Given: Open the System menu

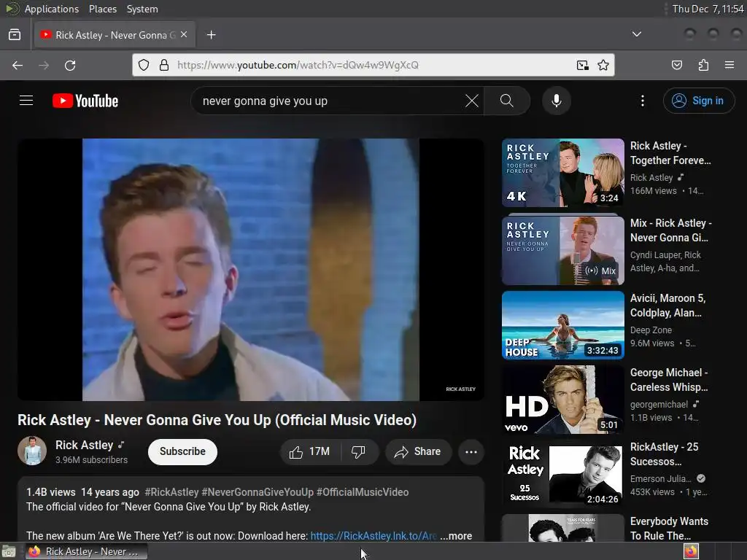Looking at the screenshot, I should [142, 9].
